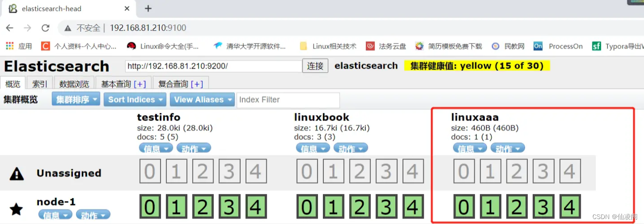Click linuxbook unassigned shard 3
644x224 pixels.
click(x=386, y=172)
